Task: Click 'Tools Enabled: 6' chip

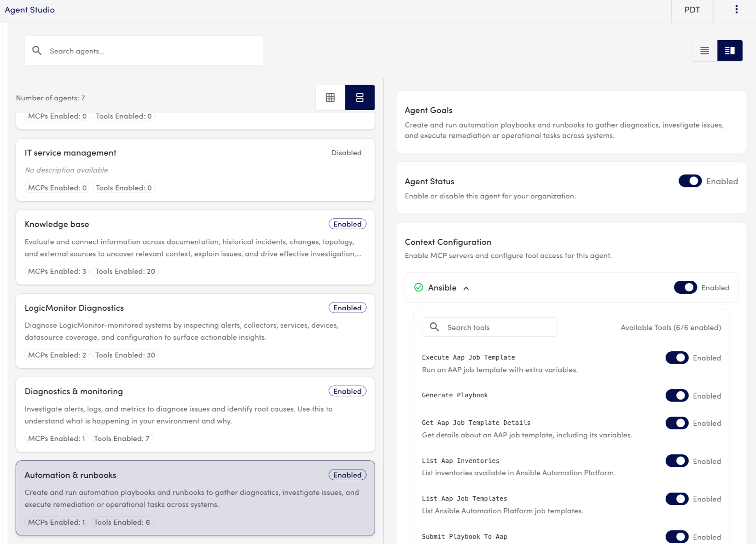Action: point(122,523)
